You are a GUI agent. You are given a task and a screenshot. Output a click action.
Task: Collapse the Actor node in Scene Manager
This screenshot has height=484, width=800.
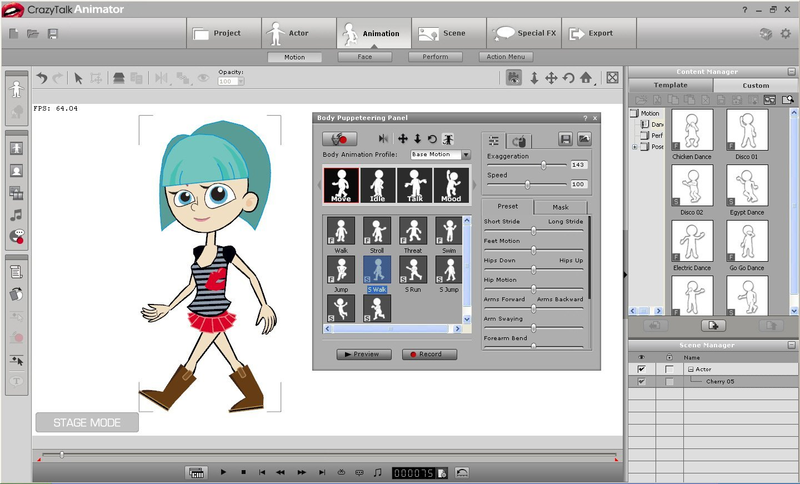(688, 369)
